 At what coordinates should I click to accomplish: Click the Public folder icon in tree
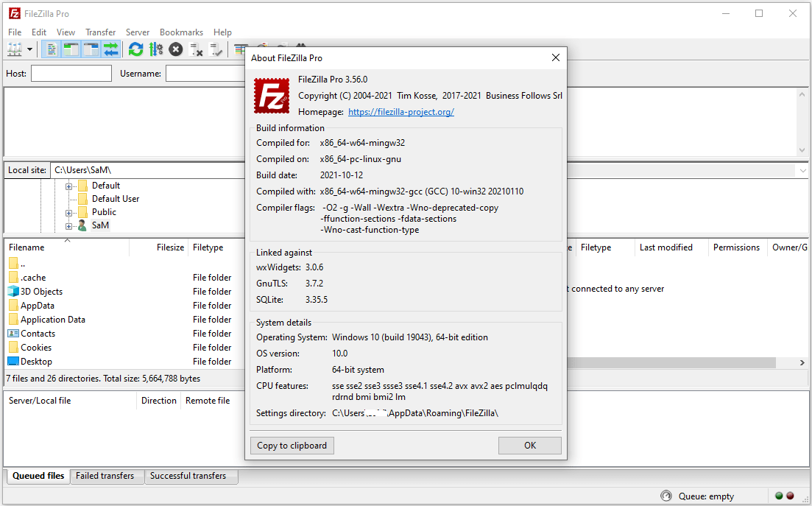tap(82, 212)
